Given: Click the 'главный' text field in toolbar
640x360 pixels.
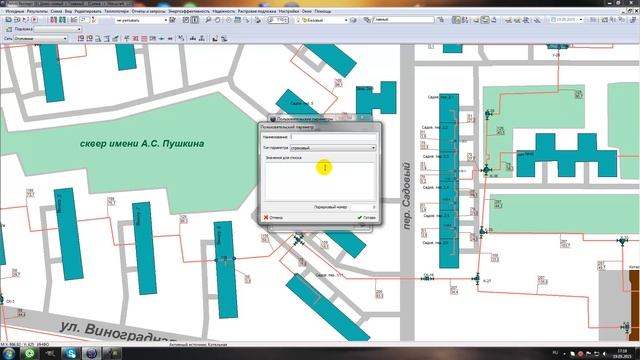Looking at the screenshot, I should pos(403,20).
